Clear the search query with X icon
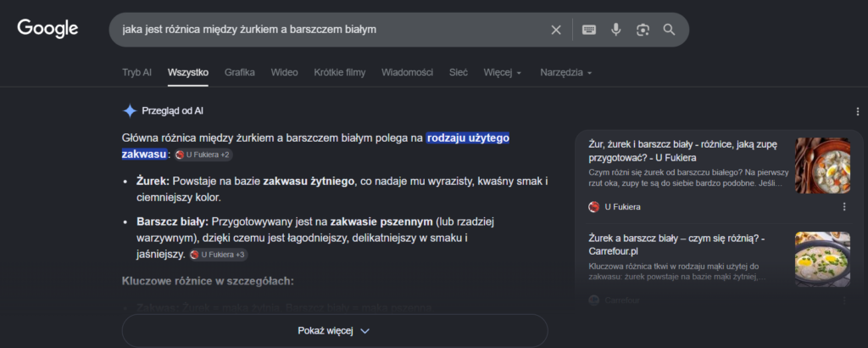 556,30
